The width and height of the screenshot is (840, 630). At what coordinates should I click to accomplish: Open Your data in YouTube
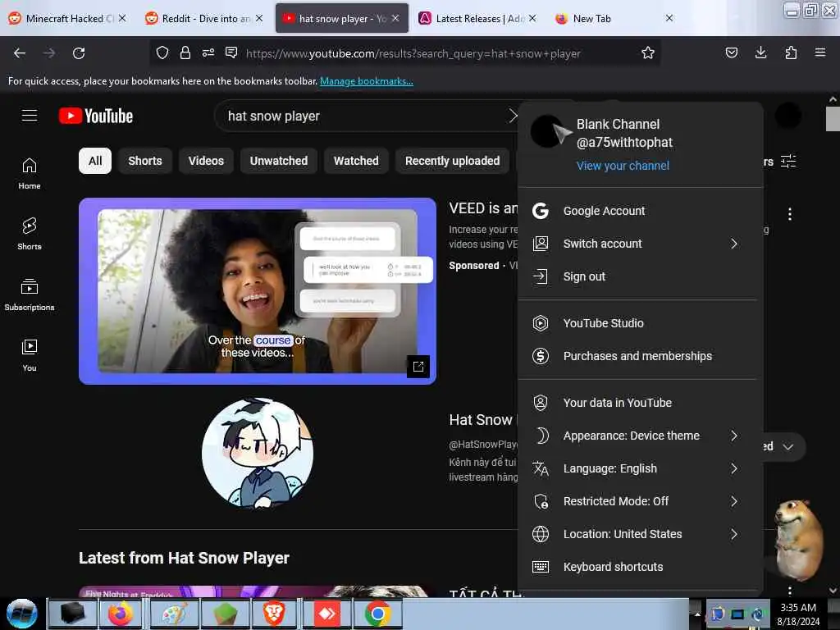pos(640,403)
